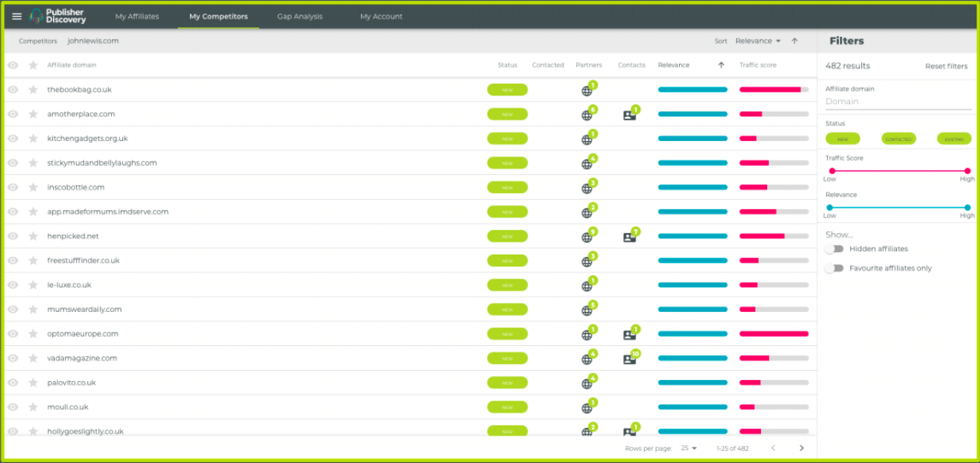Favourite kitchengadgets.org.uk with the star
This screenshot has height=463, width=980.
[x=33, y=138]
